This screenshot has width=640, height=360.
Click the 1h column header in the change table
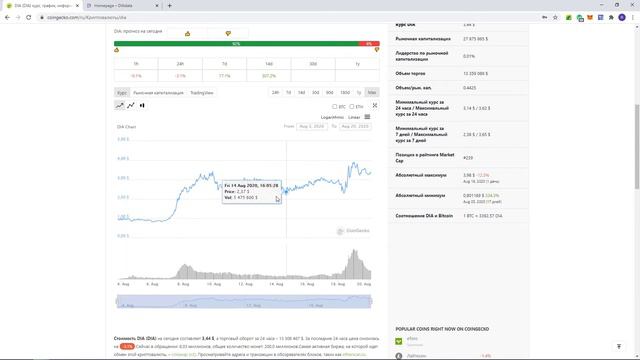tap(136, 64)
